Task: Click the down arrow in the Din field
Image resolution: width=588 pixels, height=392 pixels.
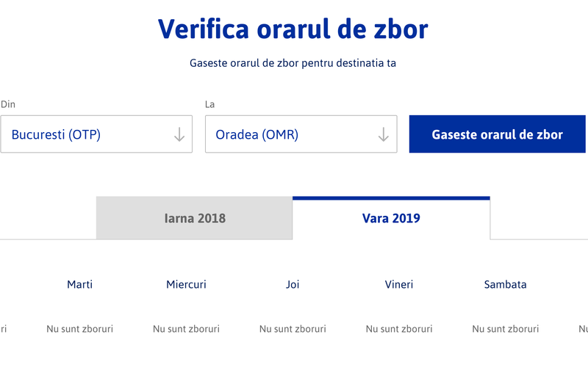Action: [x=179, y=135]
